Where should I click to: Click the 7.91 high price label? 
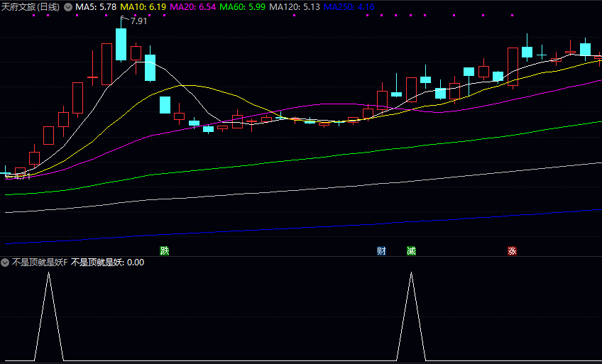point(138,21)
